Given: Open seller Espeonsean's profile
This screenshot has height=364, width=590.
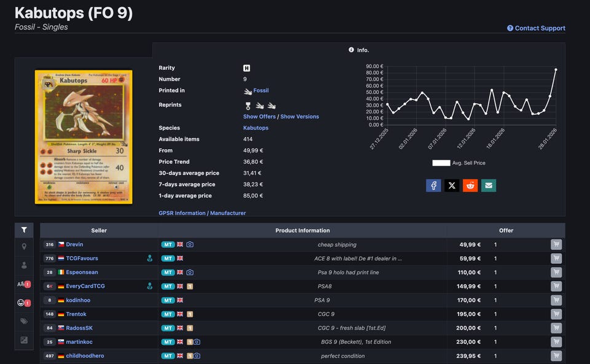Looking at the screenshot, I should pos(82,273).
